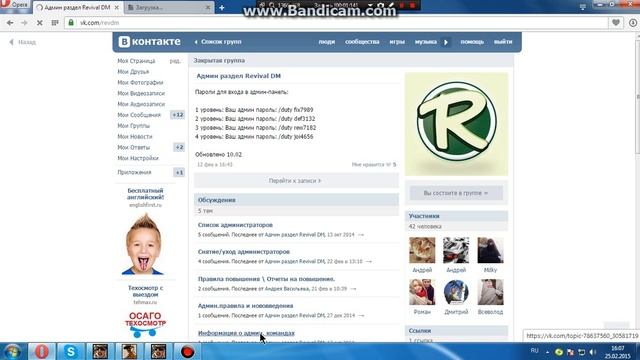Bookmark the page with the heart icon
This screenshot has height=360, width=640.
pos(616,23)
